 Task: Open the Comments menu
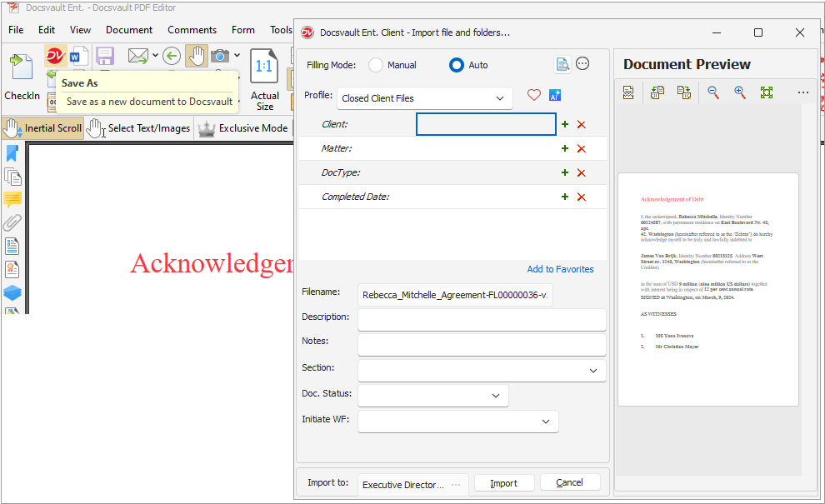(x=192, y=30)
